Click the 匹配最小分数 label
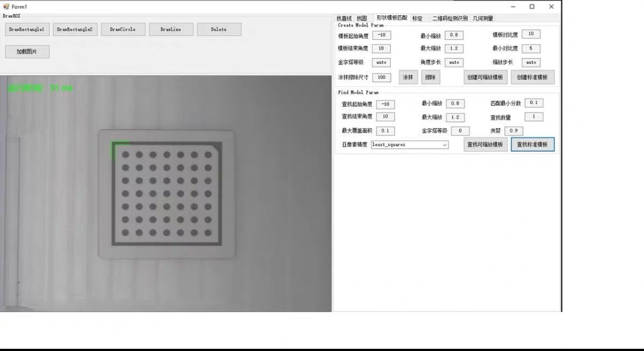The width and height of the screenshot is (644, 351). [506, 103]
